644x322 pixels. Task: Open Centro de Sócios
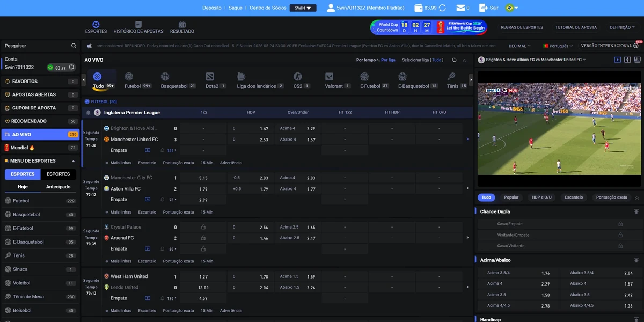(x=268, y=8)
